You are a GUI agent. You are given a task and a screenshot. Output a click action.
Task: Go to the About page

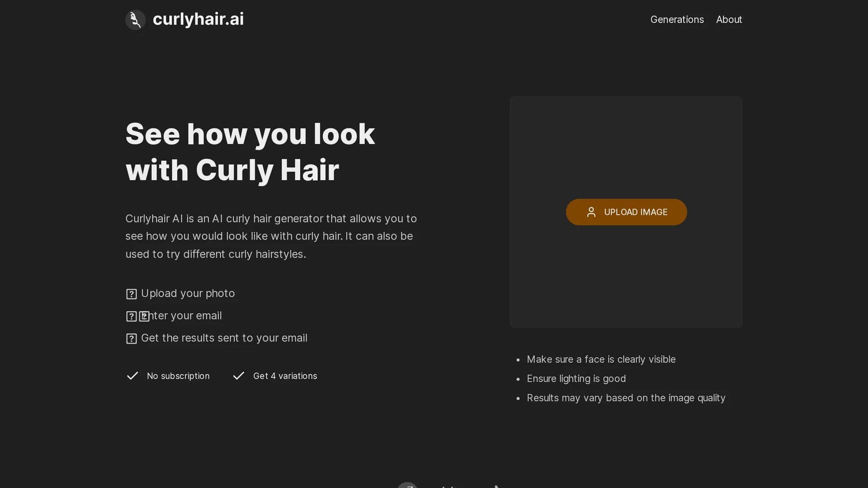click(729, 19)
